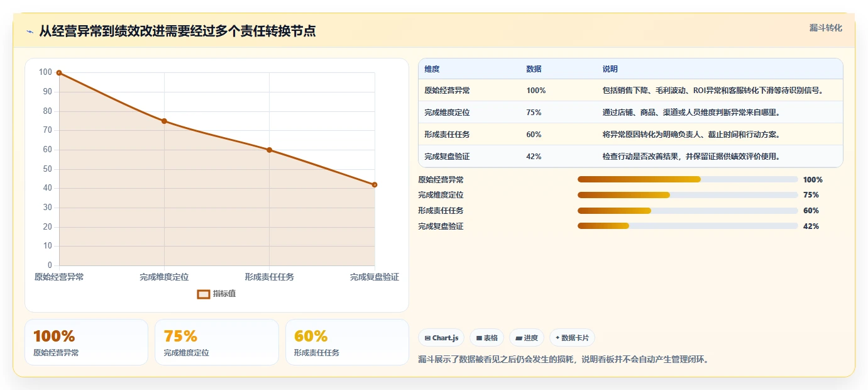Screen dimensions: 868x390
Task: Click the 形成责任任务 60% progress bar
Action: (688, 211)
